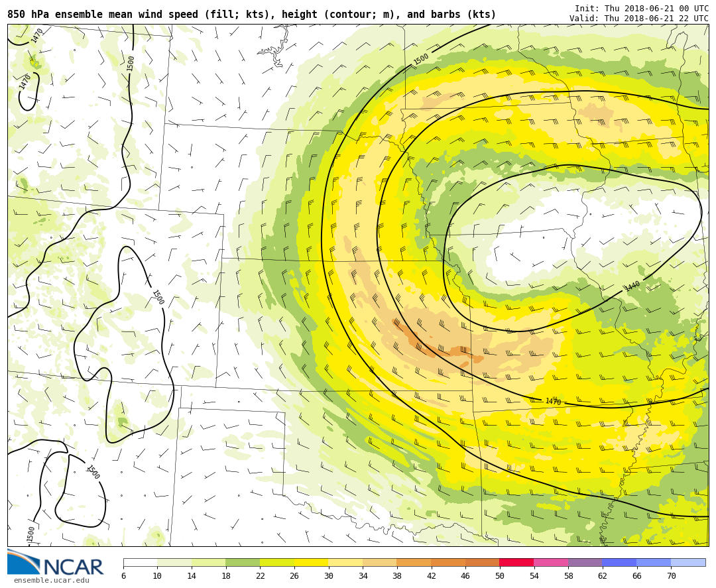Pick the 66–70 kts periwinkle swatch
Image resolution: width=716 pixels, height=588 pixels.
coord(654,562)
